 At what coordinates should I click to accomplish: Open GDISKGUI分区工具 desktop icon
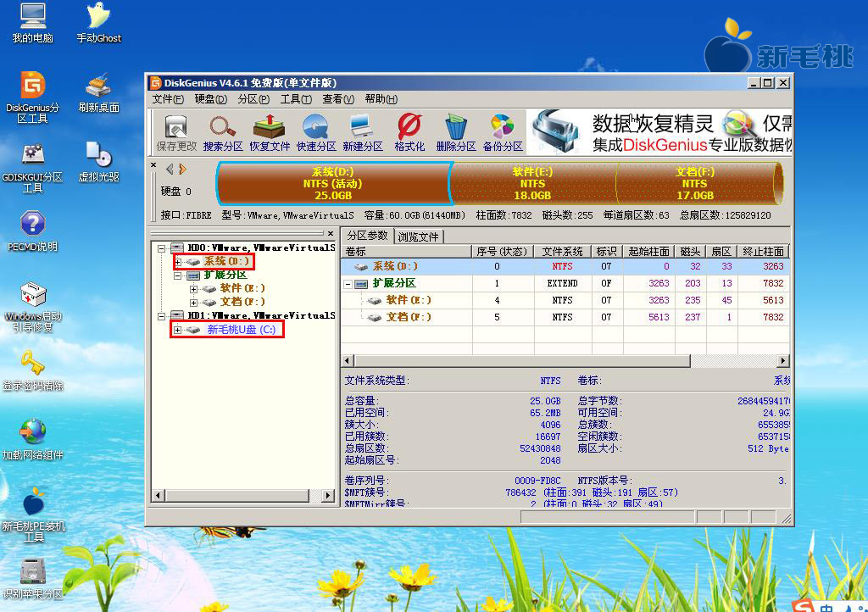[x=33, y=167]
